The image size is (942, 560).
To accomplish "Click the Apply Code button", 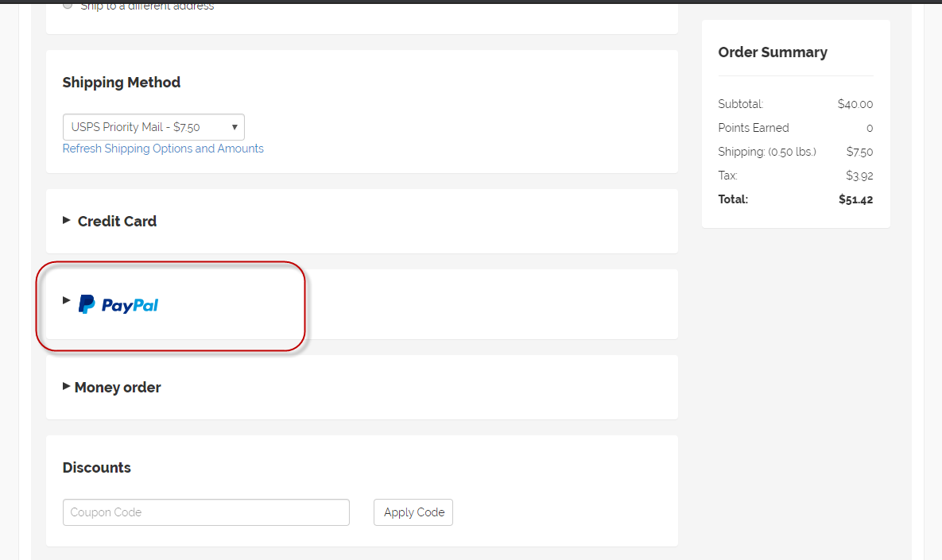I will [413, 512].
